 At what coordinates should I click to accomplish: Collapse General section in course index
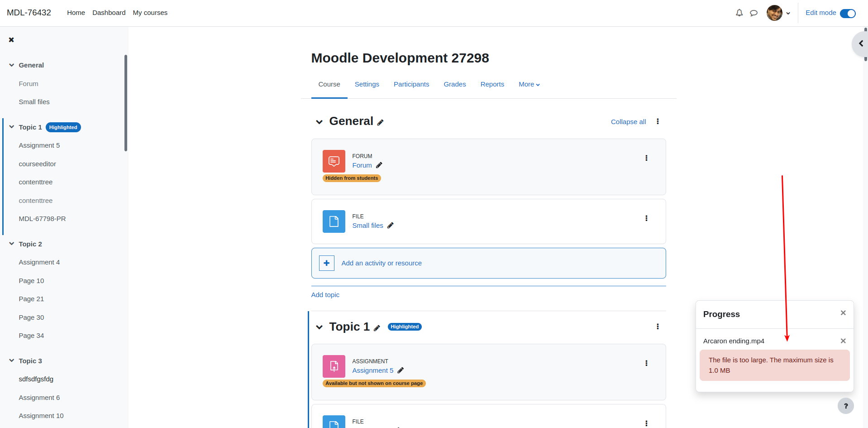coord(12,65)
